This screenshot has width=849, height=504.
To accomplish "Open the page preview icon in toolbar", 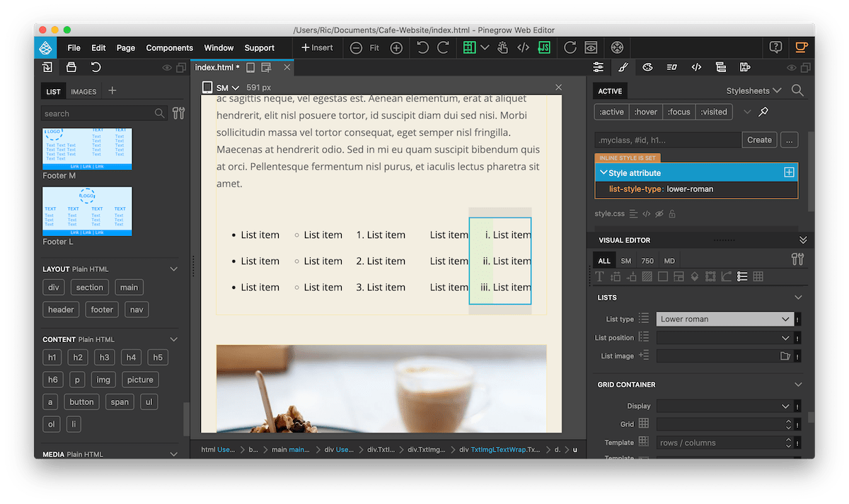I will [x=591, y=48].
